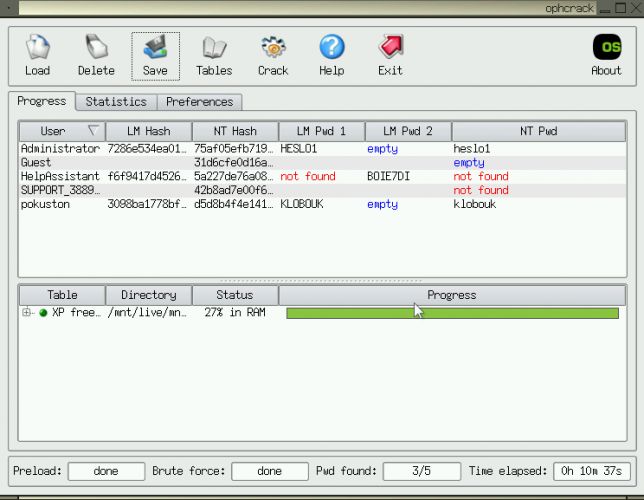Click the Status column header
Image resolution: width=644 pixels, height=500 pixels.
[235, 295]
